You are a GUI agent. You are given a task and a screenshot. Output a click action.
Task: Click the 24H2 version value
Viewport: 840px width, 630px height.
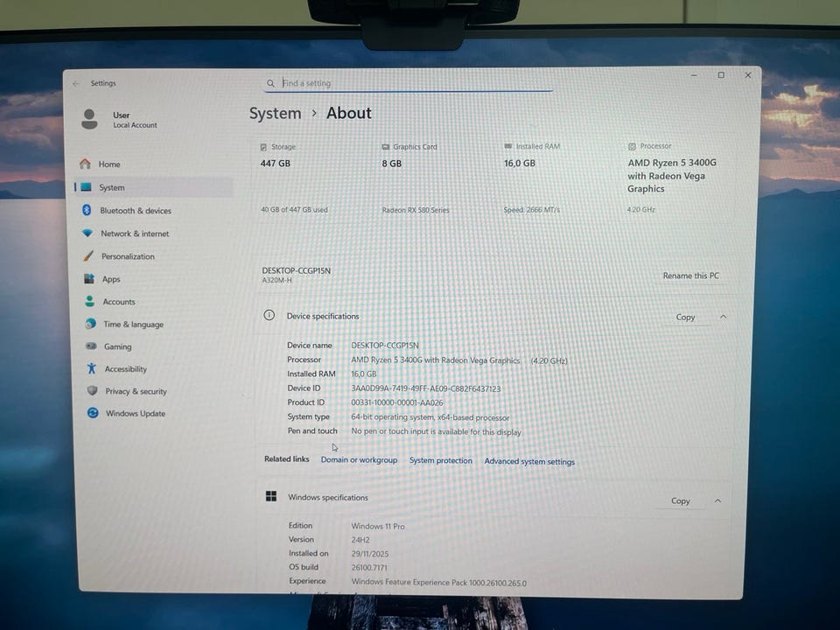click(x=360, y=540)
